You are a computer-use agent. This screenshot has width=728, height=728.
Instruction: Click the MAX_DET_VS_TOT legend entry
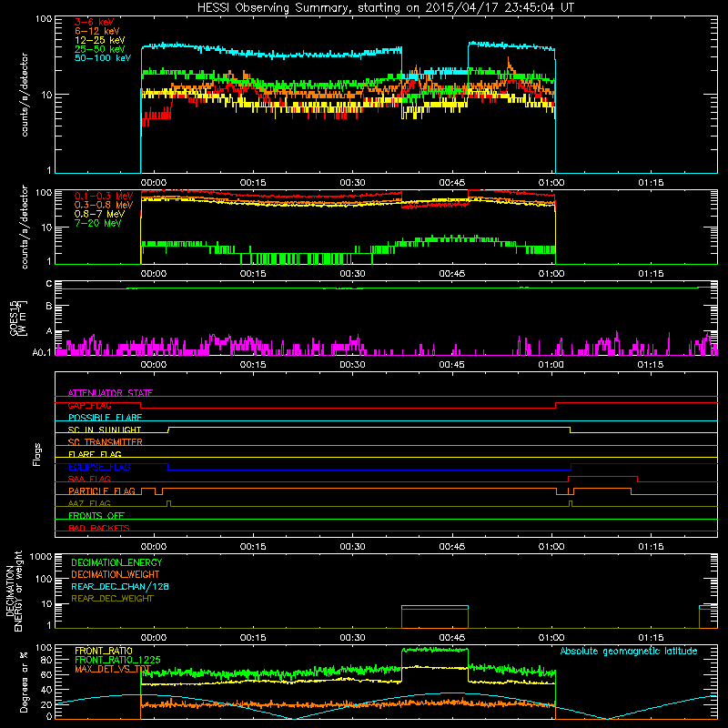[113, 669]
